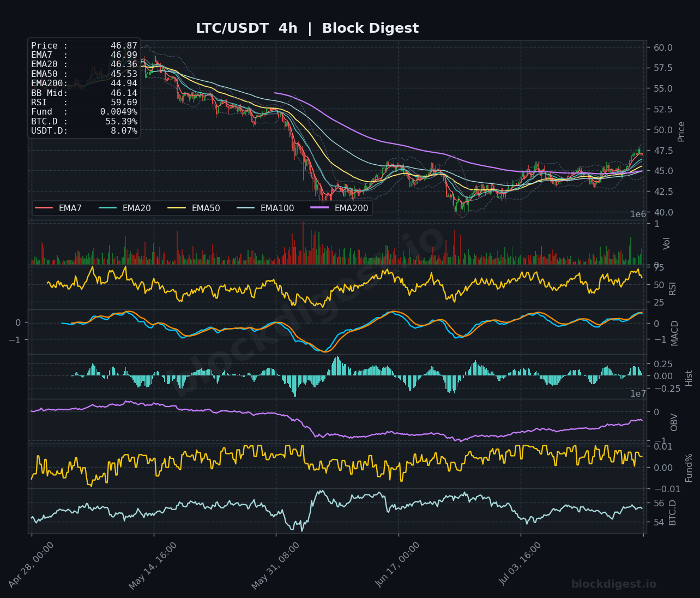Click the chart title LTC/USDT 4h Block Digest
Image resolution: width=700 pixels, height=598 pixels.
point(307,28)
